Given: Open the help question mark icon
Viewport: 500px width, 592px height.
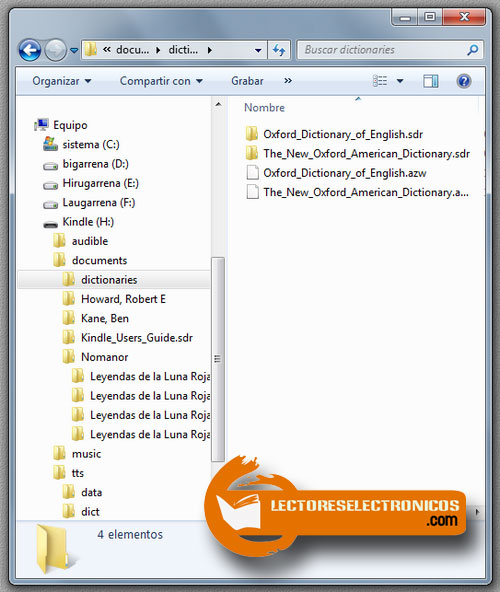Looking at the screenshot, I should pos(464,81).
